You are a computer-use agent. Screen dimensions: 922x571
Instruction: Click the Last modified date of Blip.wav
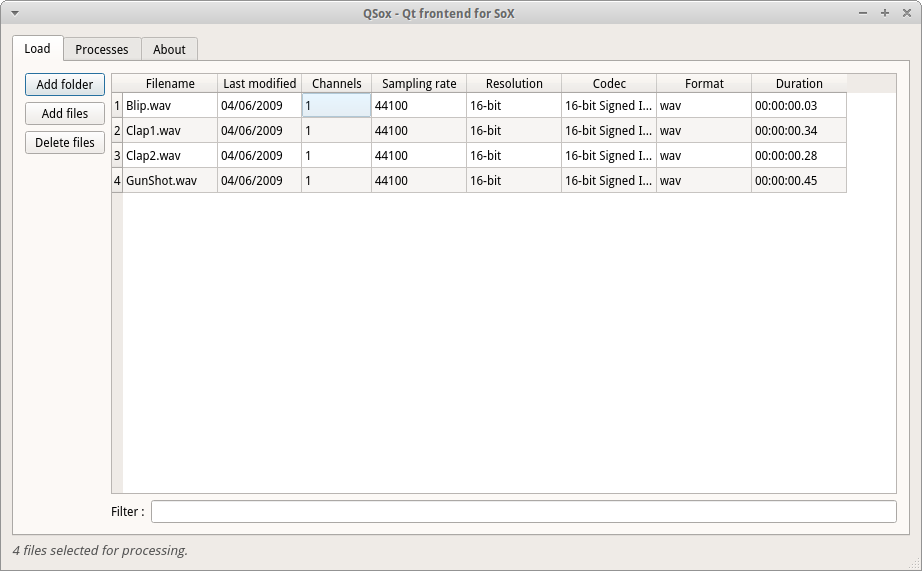(x=259, y=106)
